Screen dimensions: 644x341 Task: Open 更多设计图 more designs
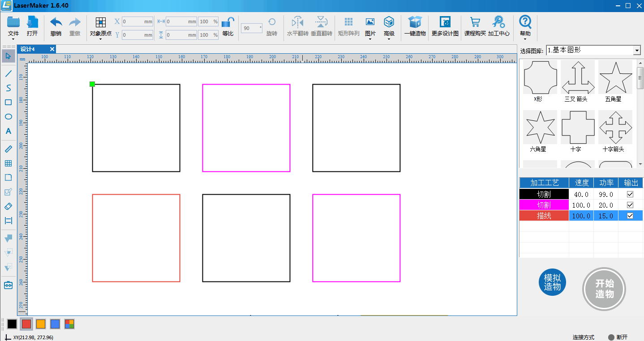coord(445,22)
